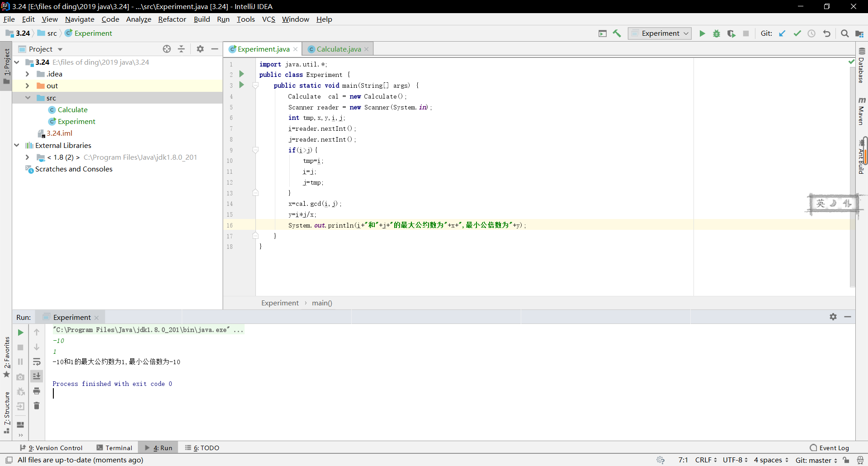
Task: Hide the Project tool window
Action: click(215, 49)
